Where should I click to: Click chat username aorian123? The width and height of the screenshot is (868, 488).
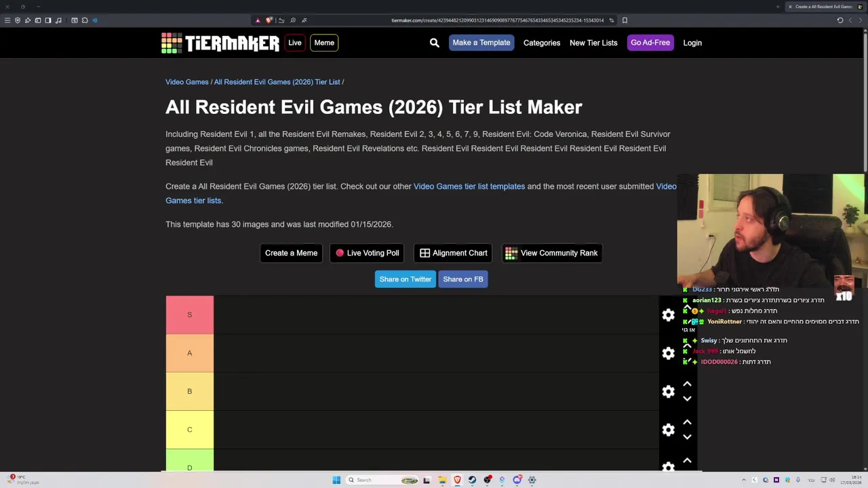coord(707,300)
